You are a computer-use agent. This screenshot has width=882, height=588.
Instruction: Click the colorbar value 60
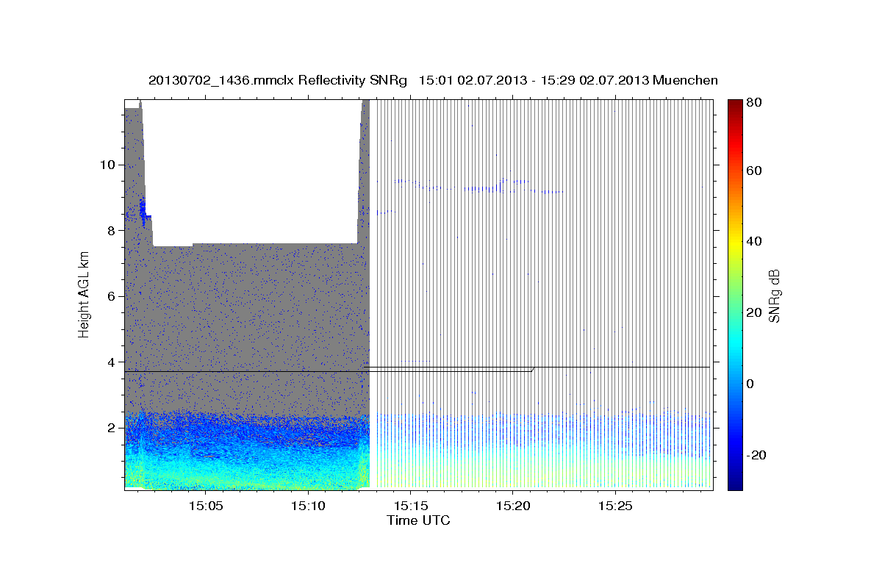pos(753,171)
